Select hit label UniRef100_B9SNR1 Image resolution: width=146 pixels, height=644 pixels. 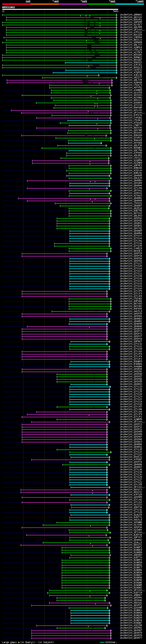pyautogui.click(x=131, y=148)
